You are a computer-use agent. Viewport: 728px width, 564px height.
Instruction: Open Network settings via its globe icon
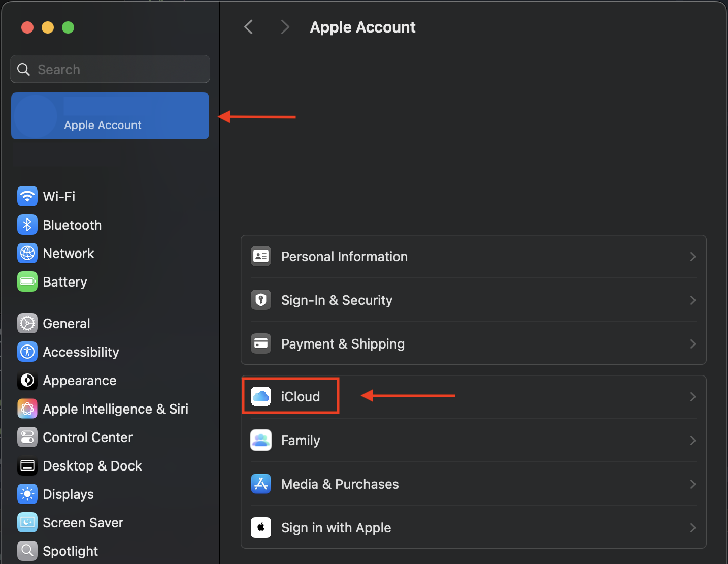click(27, 253)
